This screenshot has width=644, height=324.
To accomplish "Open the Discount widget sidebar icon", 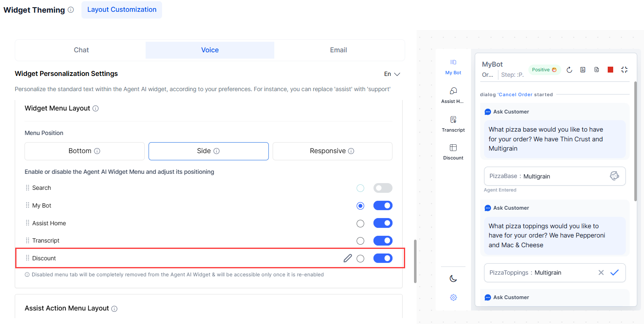I will coord(453,152).
